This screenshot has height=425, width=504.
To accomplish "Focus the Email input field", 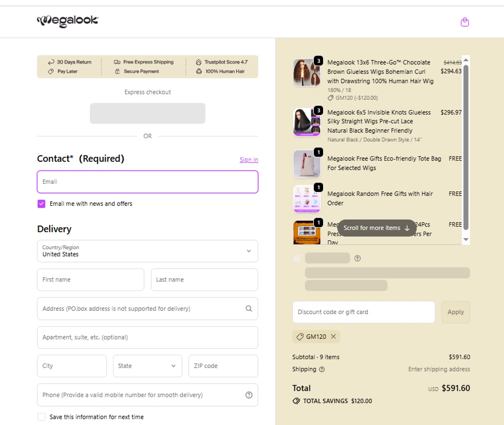I will point(148,182).
